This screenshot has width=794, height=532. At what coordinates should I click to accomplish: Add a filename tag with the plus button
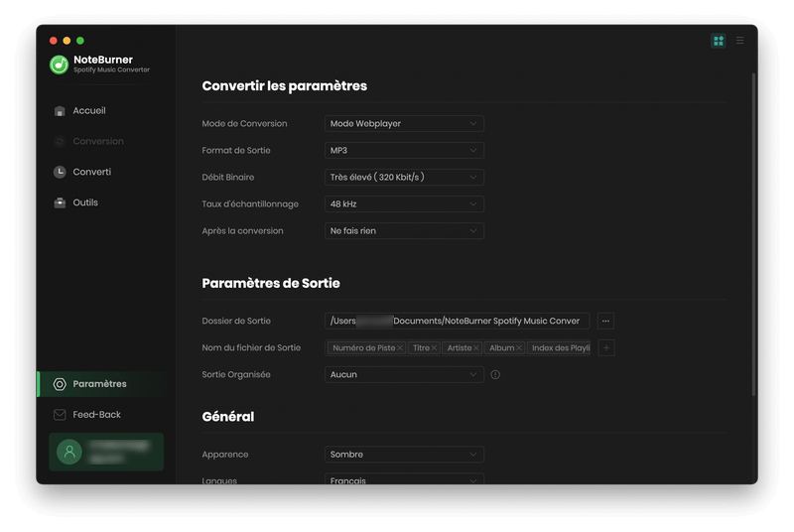606,347
